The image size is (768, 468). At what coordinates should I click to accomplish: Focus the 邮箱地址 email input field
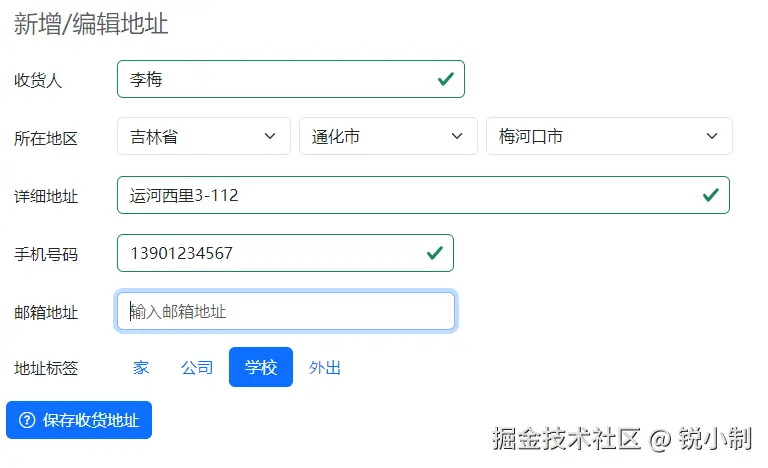pos(286,311)
